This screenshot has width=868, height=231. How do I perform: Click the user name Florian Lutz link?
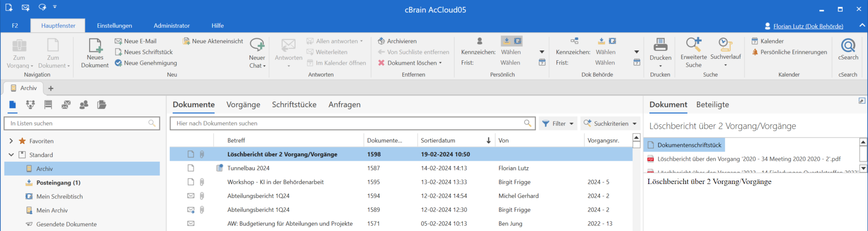(808, 26)
